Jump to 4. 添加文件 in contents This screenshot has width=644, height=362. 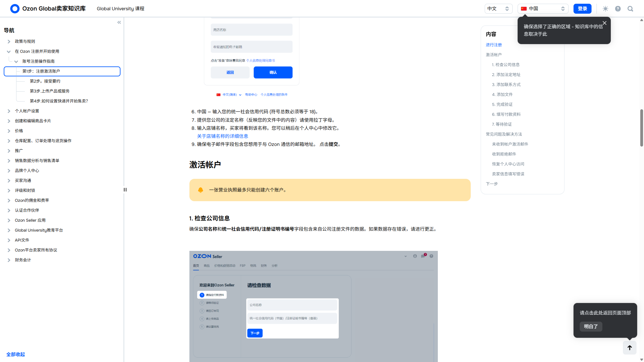coord(502,94)
